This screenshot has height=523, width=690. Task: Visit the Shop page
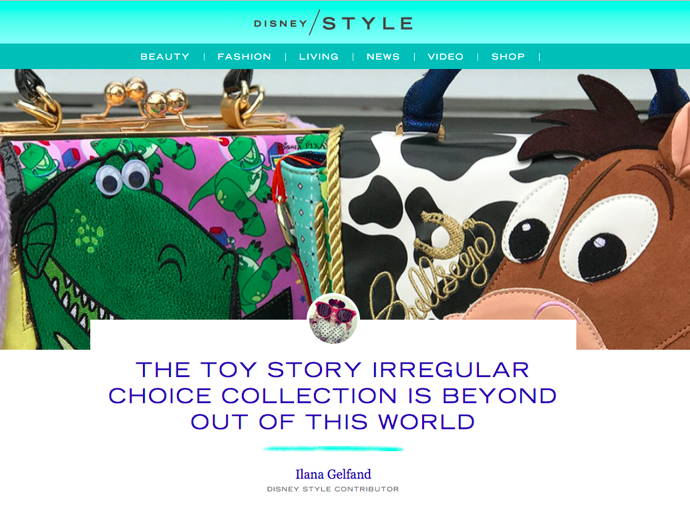[508, 56]
